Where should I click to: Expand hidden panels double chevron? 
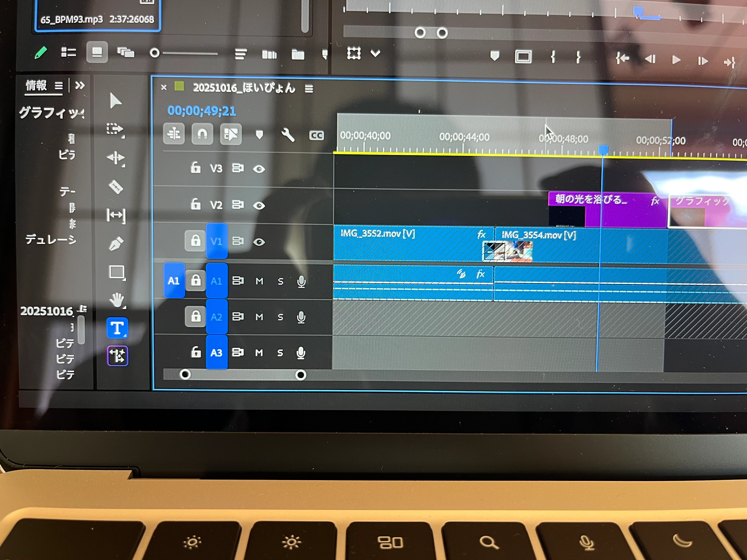tap(80, 85)
